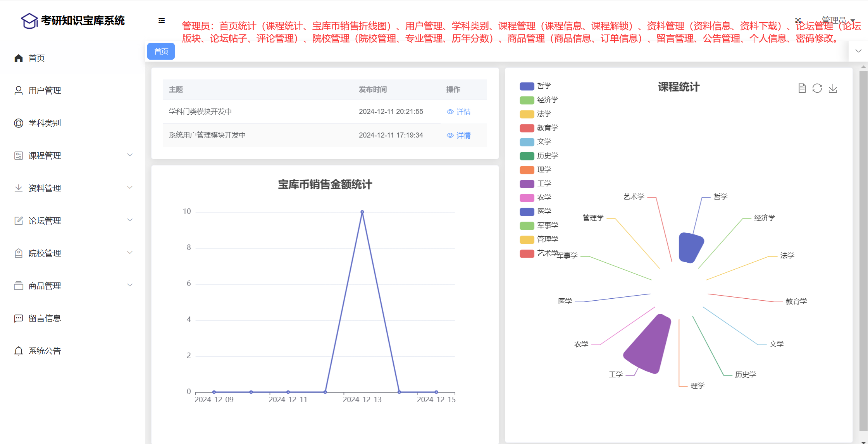This screenshot has height=444, width=868.
Task: Click the peak data point on line chart
Action: (362, 212)
